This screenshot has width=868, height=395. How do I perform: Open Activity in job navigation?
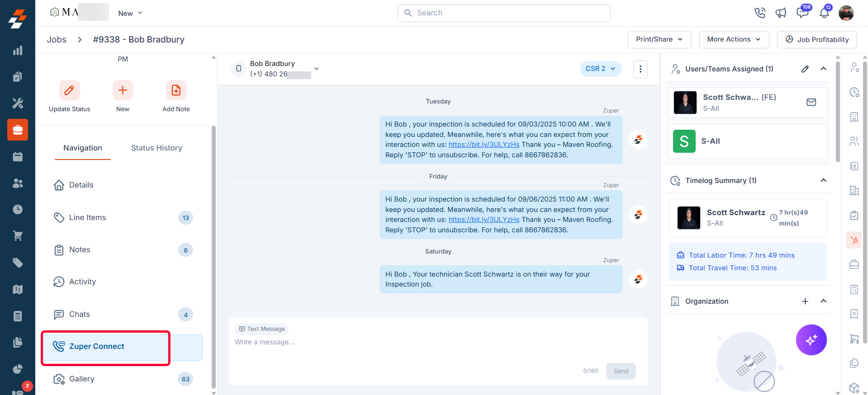(x=123, y=282)
